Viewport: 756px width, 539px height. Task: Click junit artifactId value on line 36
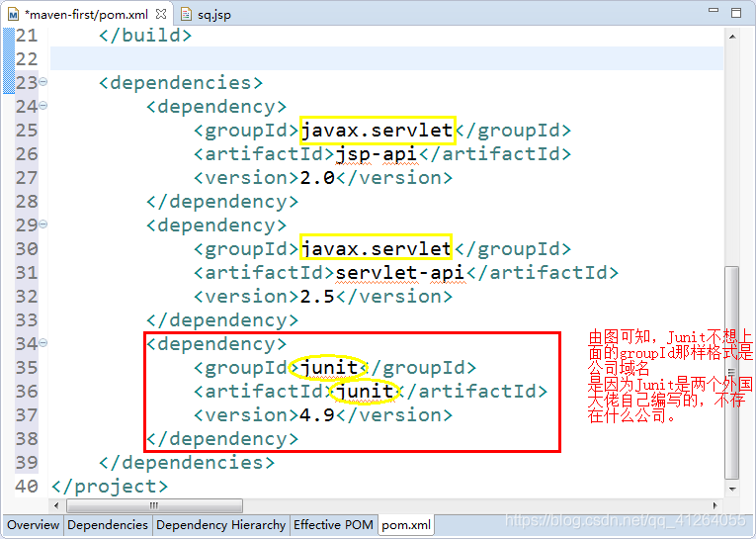click(365, 392)
